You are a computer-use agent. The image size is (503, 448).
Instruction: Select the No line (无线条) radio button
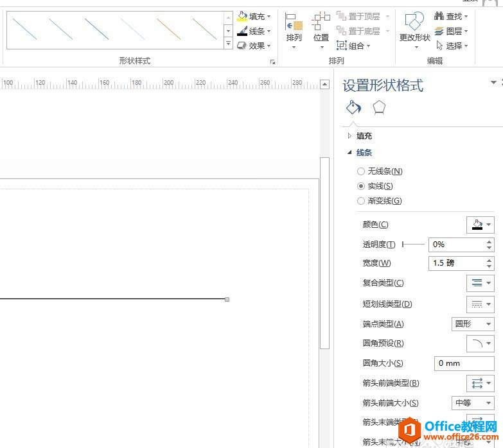[361, 171]
